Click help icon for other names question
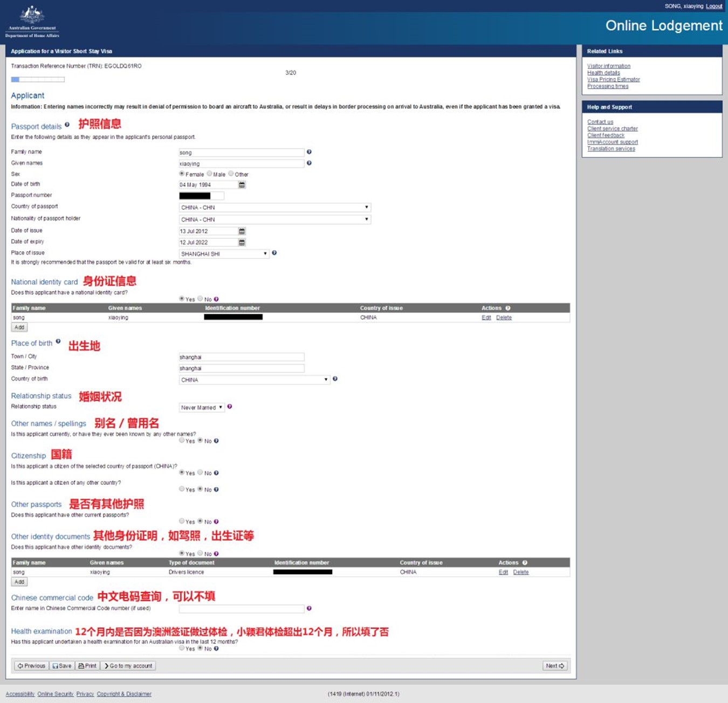This screenshot has width=728, height=703. click(x=216, y=441)
